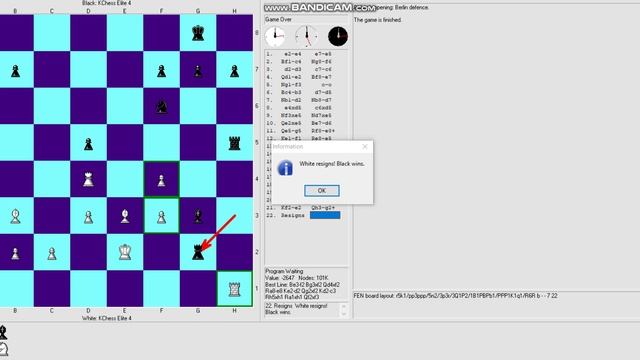Select the white bishop on b3

click(16, 216)
